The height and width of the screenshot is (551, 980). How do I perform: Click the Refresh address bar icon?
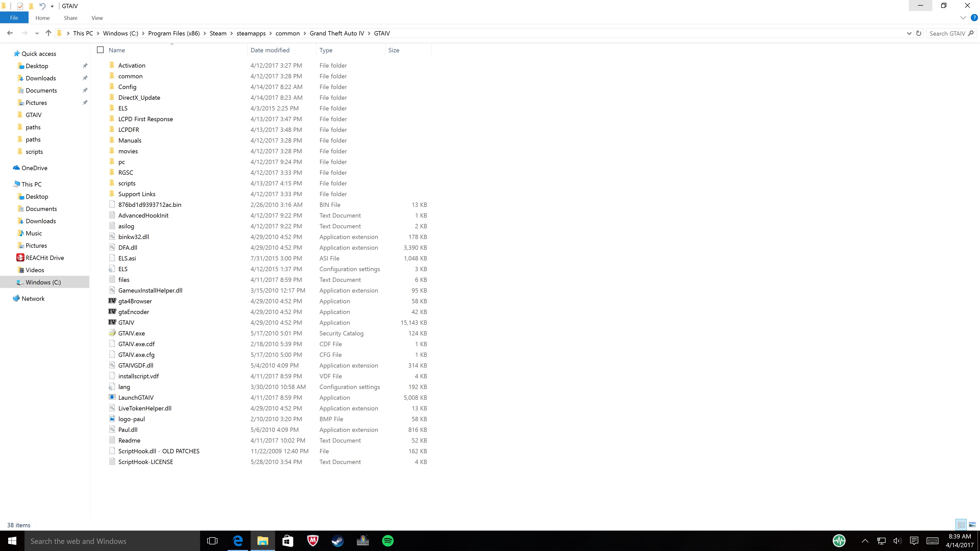coord(918,33)
